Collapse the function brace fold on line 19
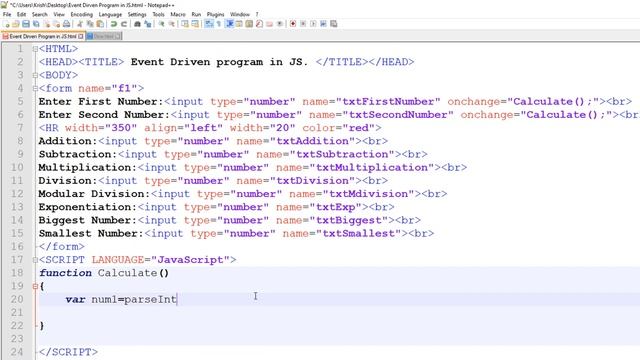 (35, 286)
